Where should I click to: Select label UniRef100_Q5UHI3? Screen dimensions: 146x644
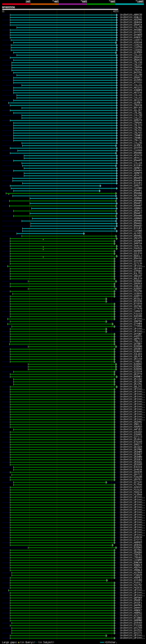[x=131, y=211]
